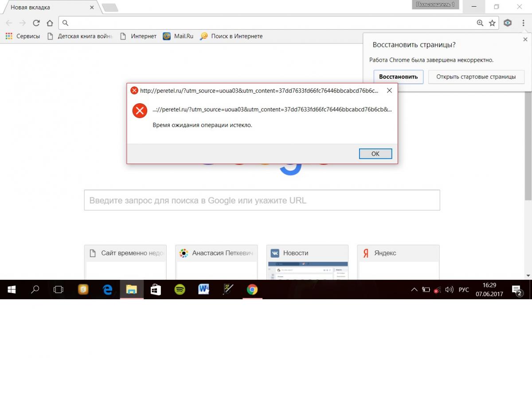Open the orange app icon on taskbar
Image resolution: width=532 pixels, height=399 pixels.
(83, 289)
